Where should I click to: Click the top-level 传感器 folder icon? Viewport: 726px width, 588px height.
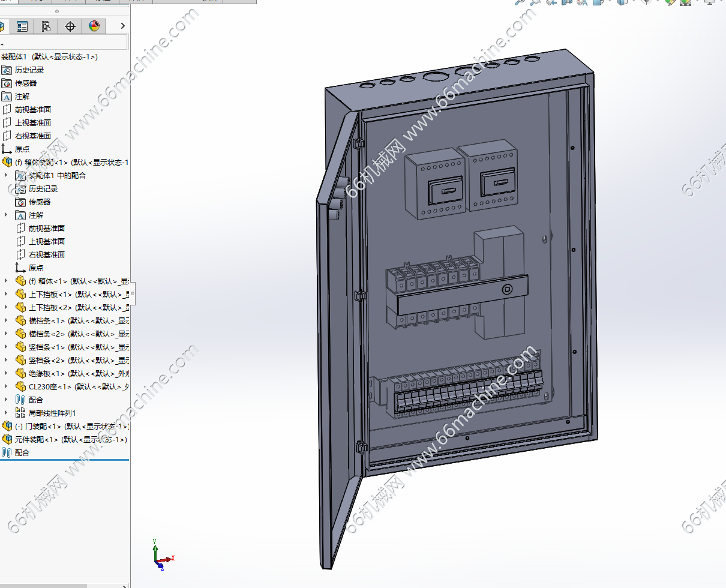pos(7,83)
